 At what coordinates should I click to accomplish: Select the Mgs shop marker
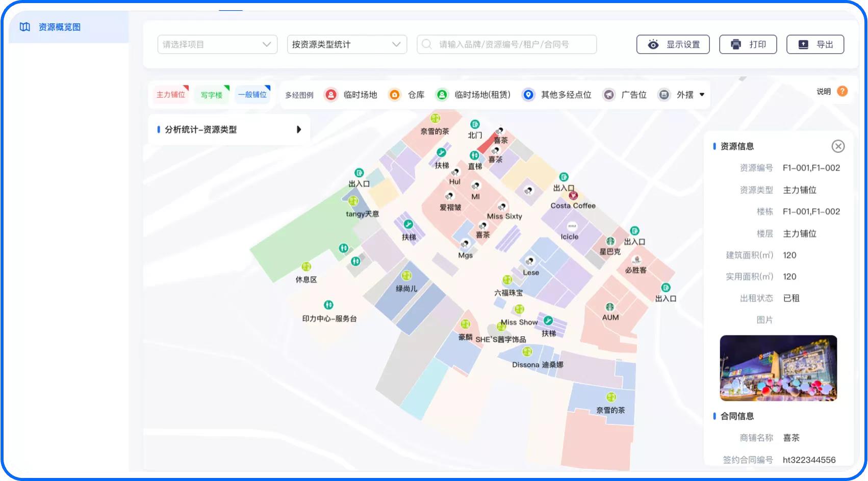(x=465, y=244)
